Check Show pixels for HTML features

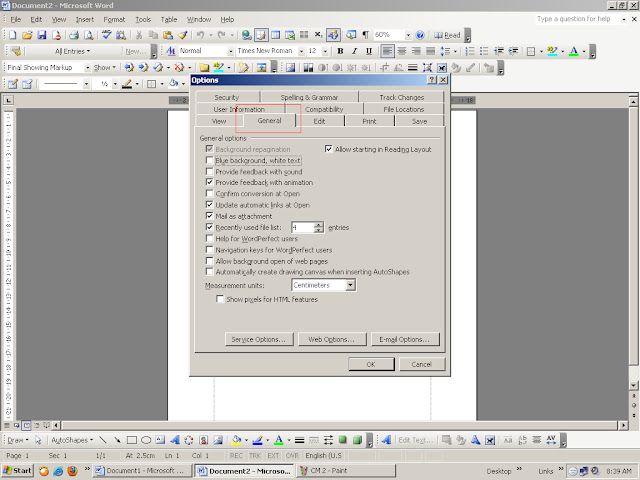(x=220, y=299)
